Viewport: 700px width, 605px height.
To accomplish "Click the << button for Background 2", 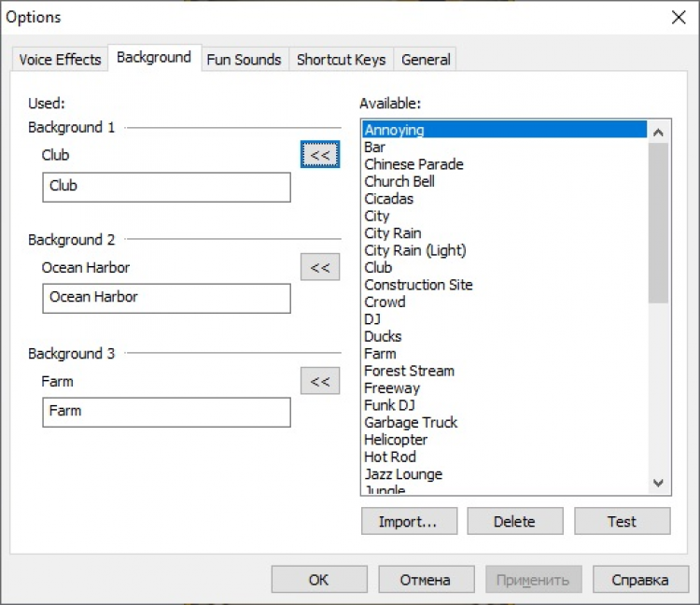I will point(319,268).
